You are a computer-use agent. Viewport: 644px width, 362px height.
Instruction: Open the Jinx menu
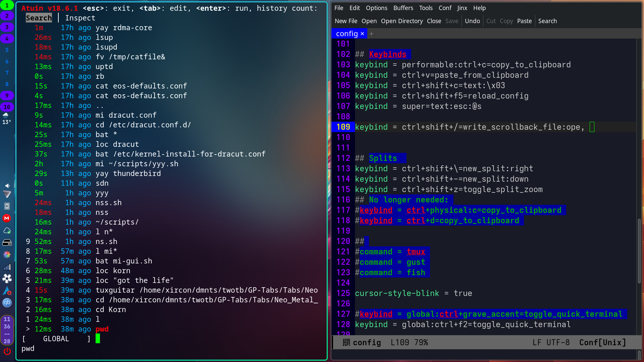tap(462, 8)
